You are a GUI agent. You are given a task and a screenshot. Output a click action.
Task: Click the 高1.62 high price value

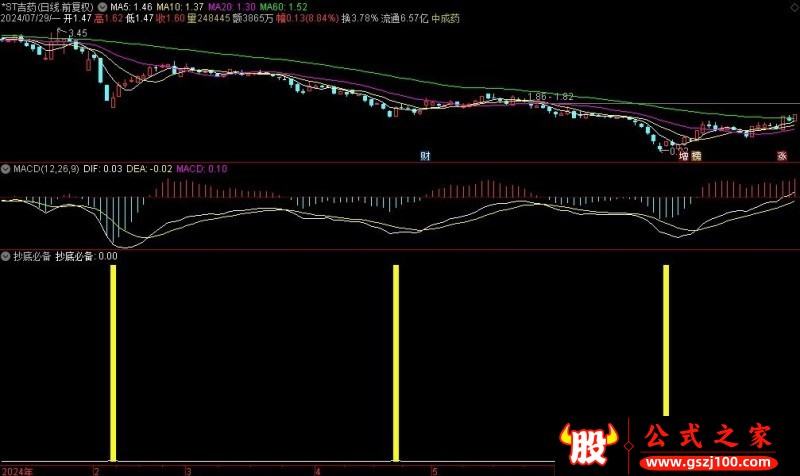(109, 18)
